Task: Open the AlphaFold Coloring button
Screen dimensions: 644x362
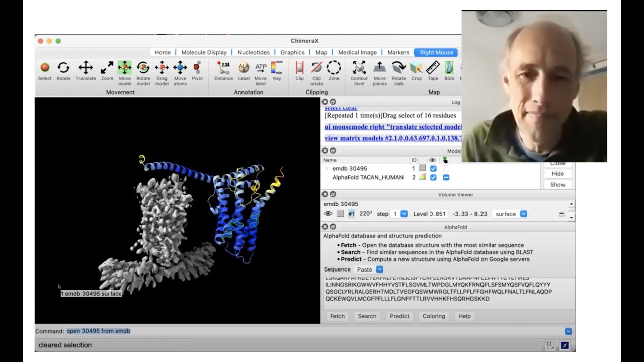Action: [x=434, y=316]
